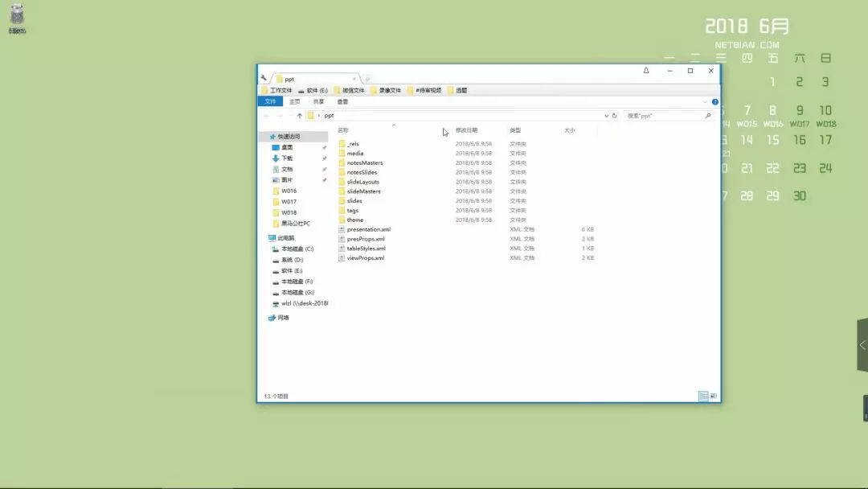This screenshot has height=489, width=868.
Task: Sort files by the 修改日期 column
Action: click(x=466, y=131)
